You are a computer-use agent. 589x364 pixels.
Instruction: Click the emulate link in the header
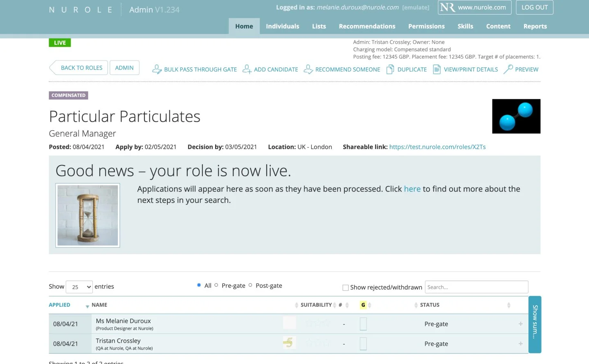(416, 7)
